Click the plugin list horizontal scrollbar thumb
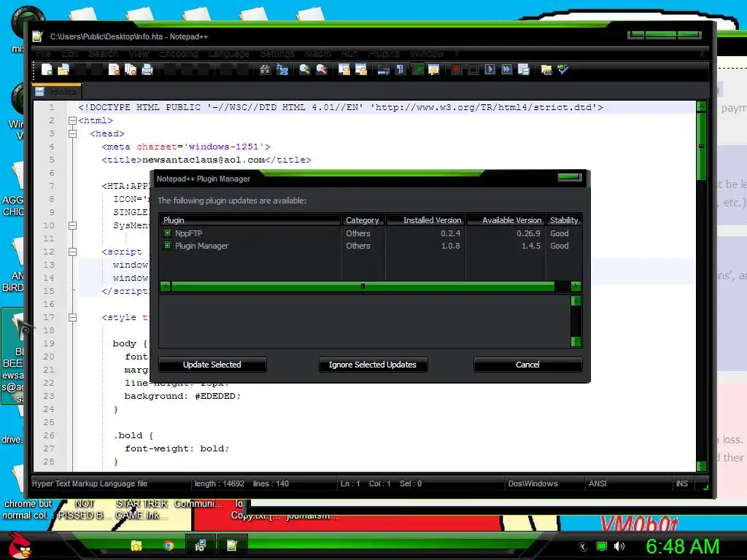747x560 pixels. pos(363,286)
